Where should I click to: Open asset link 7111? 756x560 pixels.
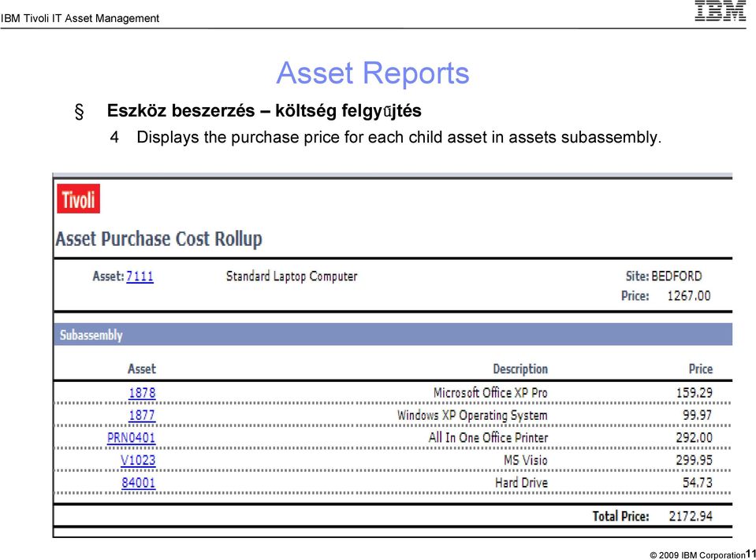(x=140, y=276)
